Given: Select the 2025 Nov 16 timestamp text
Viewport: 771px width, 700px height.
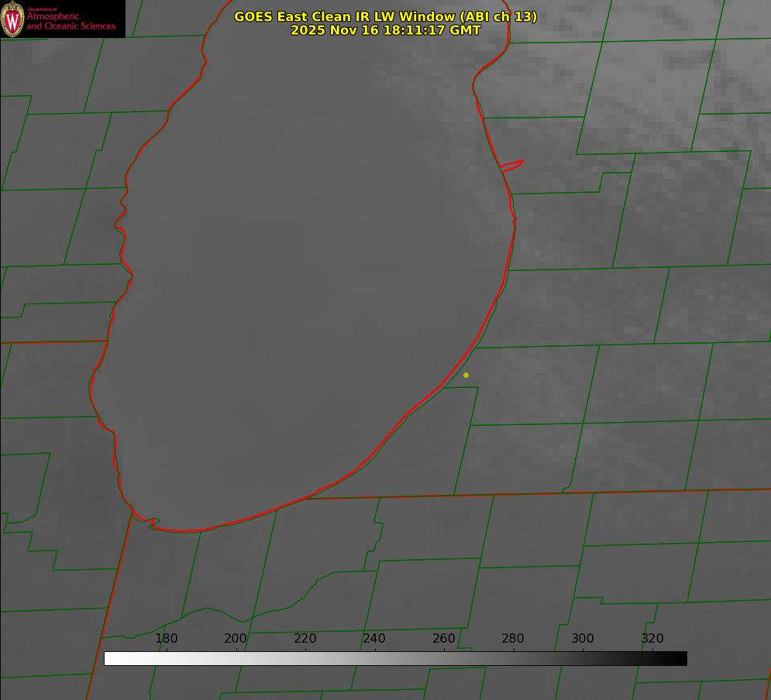Looking at the screenshot, I should pos(385,31).
